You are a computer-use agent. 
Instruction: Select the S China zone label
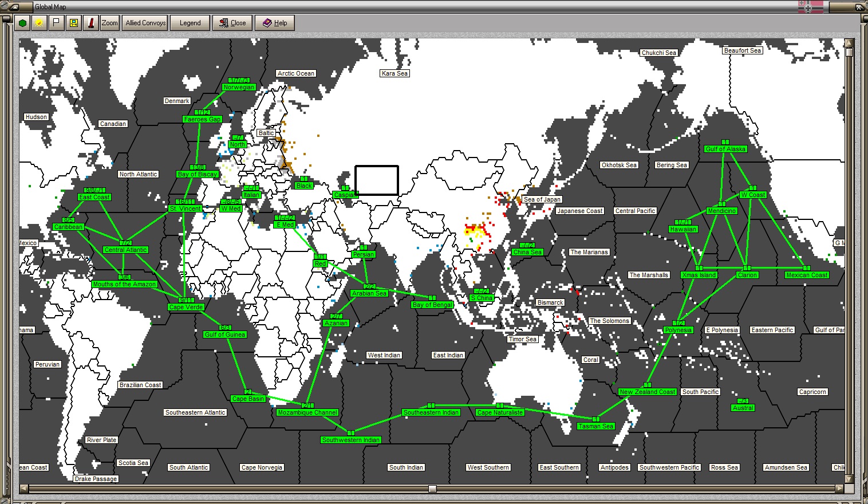click(x=482, y=298)
